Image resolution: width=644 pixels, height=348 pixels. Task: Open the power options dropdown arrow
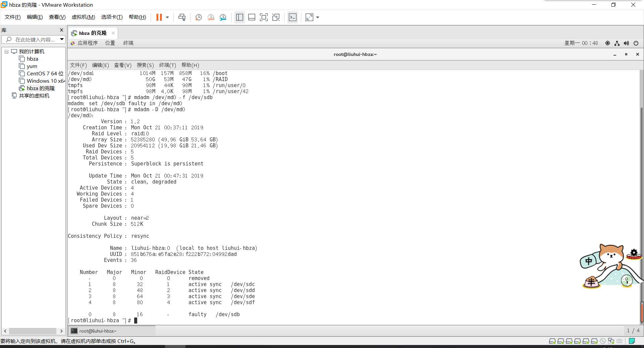pyautogui.click(x=167, y=17)
